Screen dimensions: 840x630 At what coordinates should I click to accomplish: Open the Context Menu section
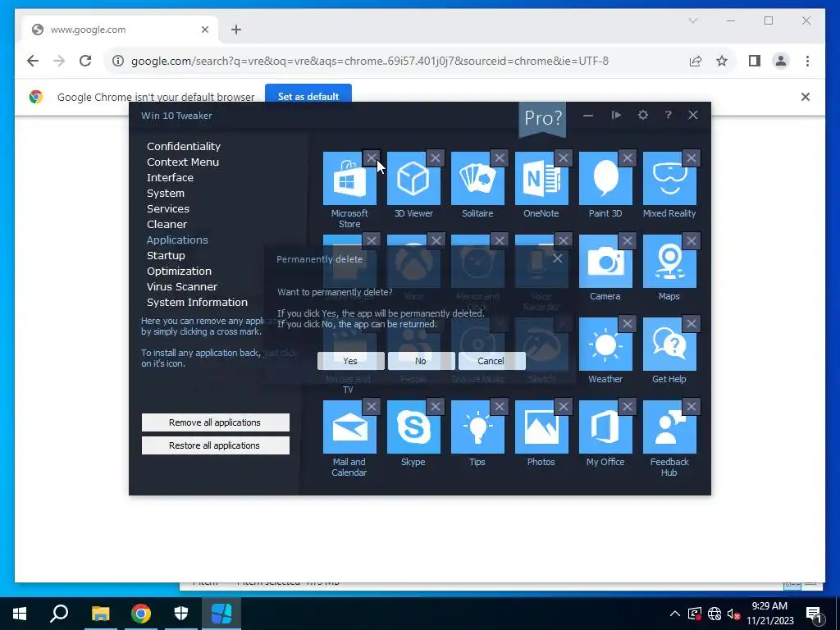(183, 162)
